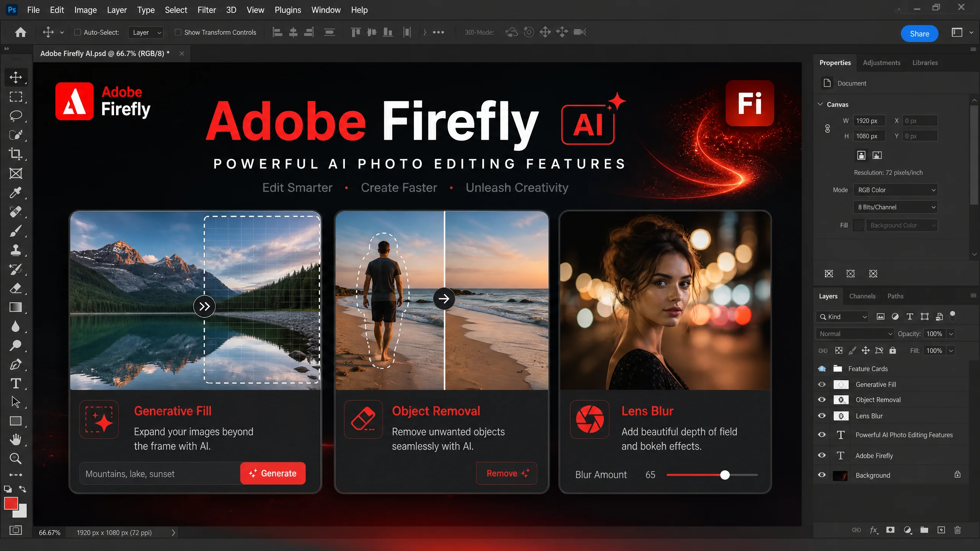This screenshot has width=980, height=551.
Task: Switch to the Channels tab
Action: pyautogui.click(x=862, y=296)
